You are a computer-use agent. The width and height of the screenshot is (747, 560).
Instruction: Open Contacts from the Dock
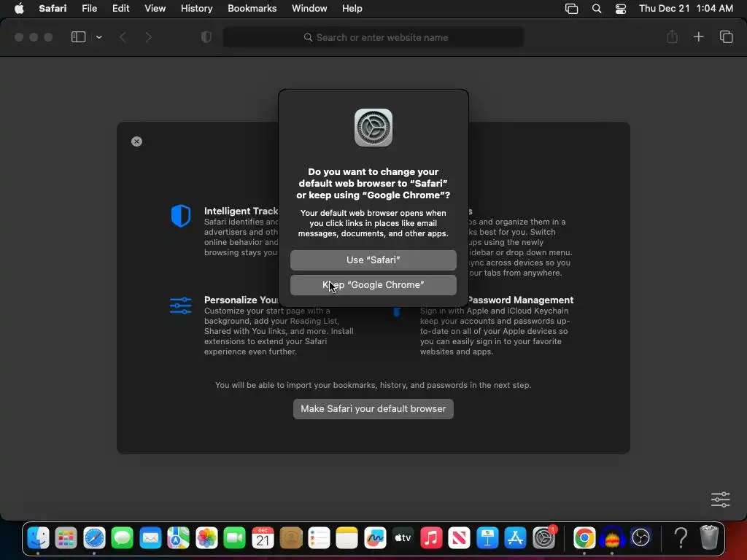point(290,538)
